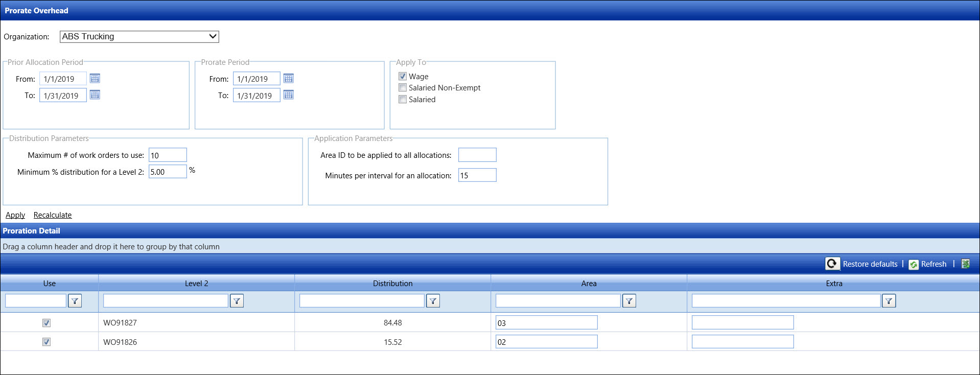Click the Use column filter icon
980x375 pixels.
pyautogui.click(x=75, y=301)
